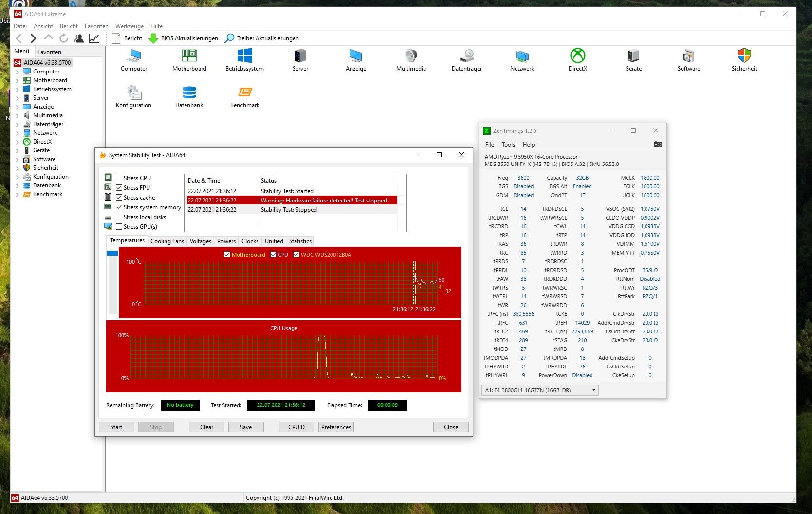Open the DirectX category icon
Image resolution: width=812 pixels, height=514 pixels.
coord(578,60)
